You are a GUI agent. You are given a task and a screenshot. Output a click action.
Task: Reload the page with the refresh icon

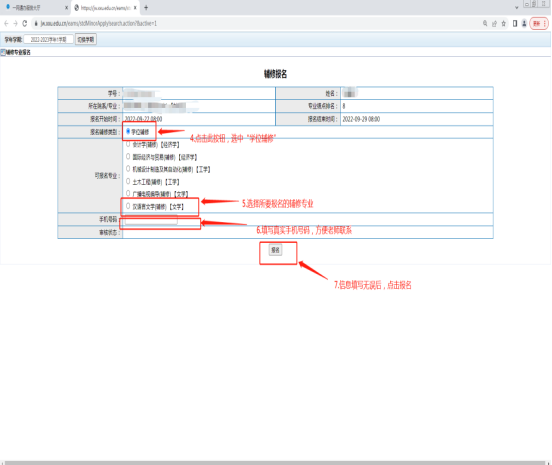pos(25,23)
